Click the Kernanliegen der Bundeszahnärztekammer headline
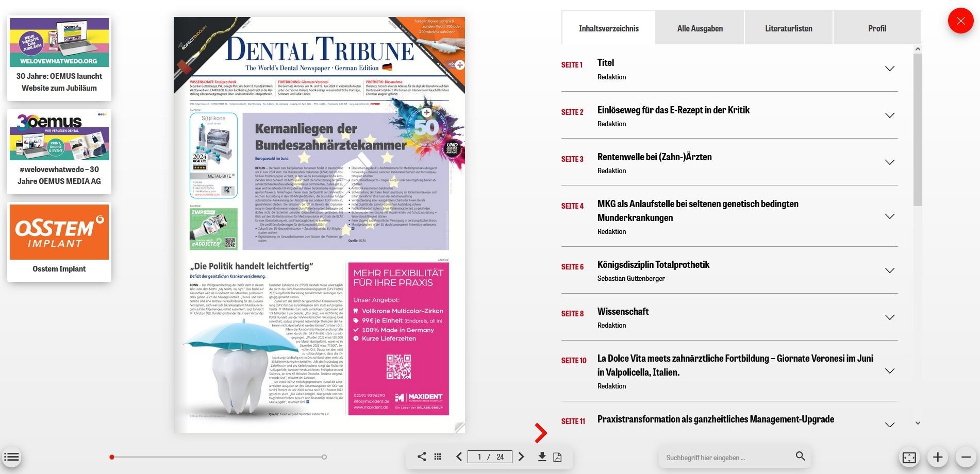 (330, 136)
